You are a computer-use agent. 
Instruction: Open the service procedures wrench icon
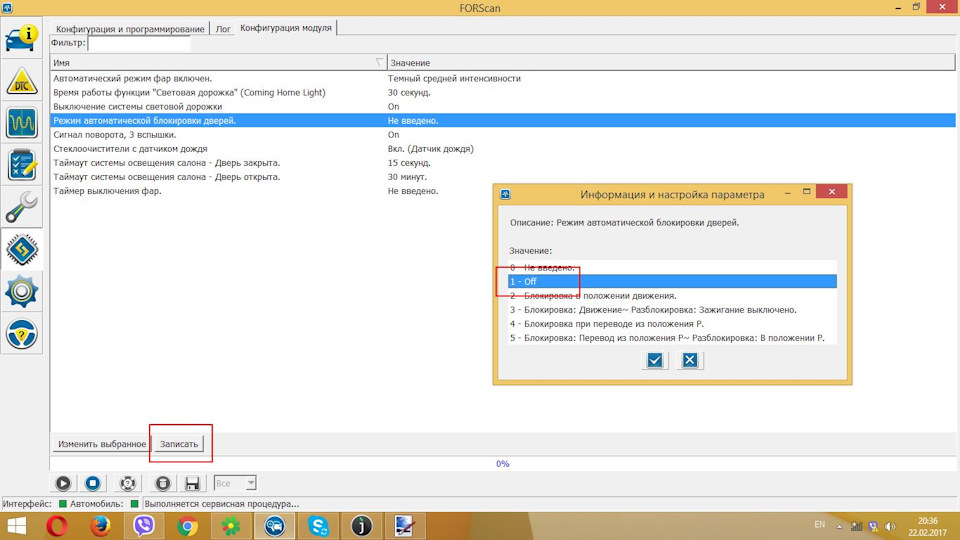point(21,207)
